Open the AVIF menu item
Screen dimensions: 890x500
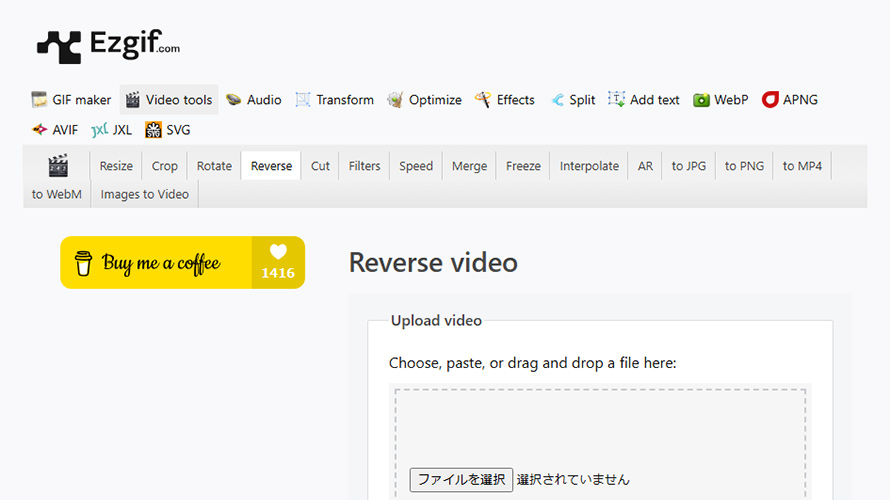[54, 130]
